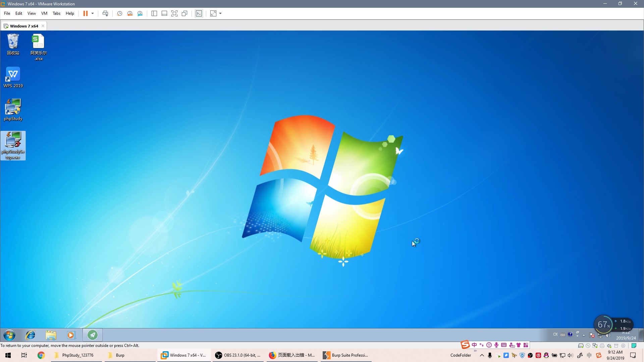Select the 阿芙乐尔.xlsx file on desktop
The width and height of the screenshot is (644, 362).
coord(38,47)
